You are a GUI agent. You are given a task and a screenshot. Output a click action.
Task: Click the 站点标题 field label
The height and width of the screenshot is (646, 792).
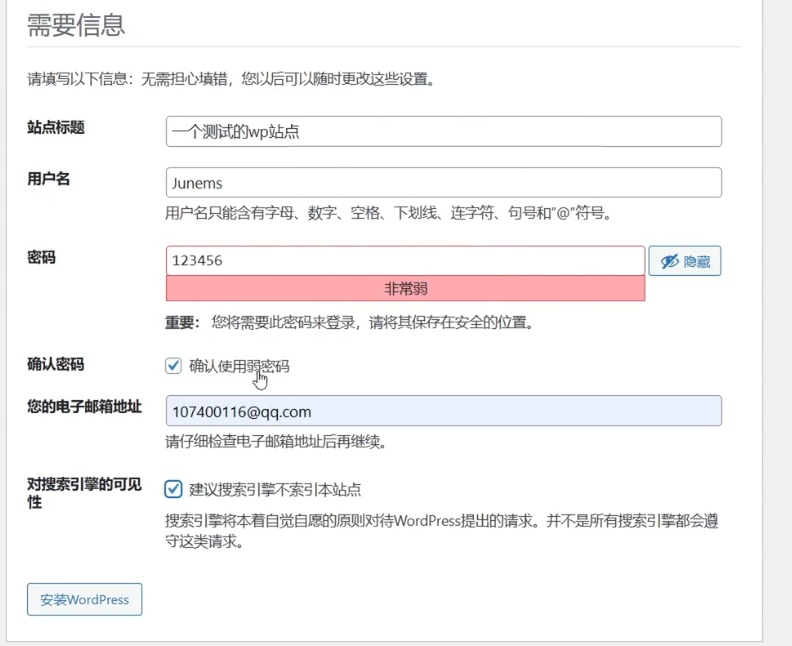click(56, 128)
